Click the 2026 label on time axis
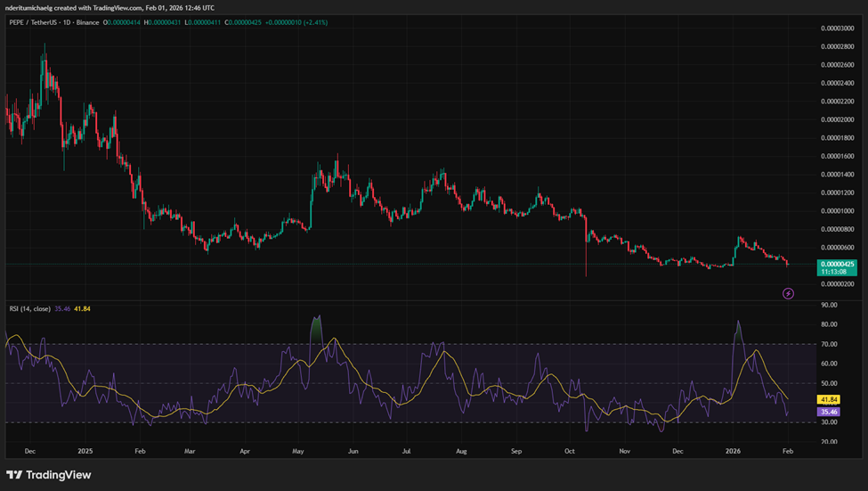 point(732,452)
